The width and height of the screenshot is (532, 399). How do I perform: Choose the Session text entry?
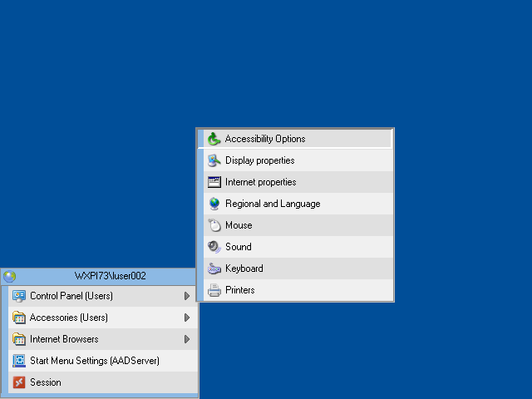pyautogui.click(x=46, y=382)
